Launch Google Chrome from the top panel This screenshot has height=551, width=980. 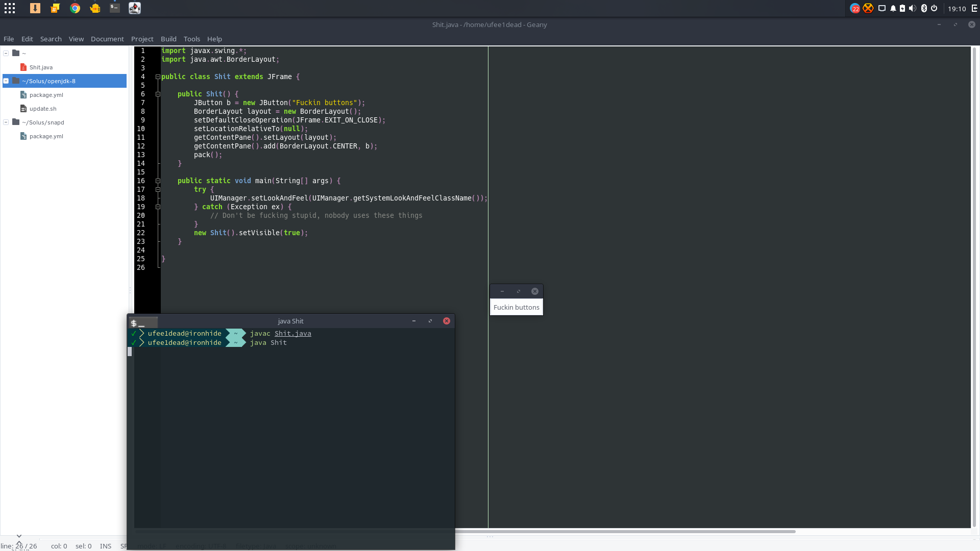coord(75,8)
